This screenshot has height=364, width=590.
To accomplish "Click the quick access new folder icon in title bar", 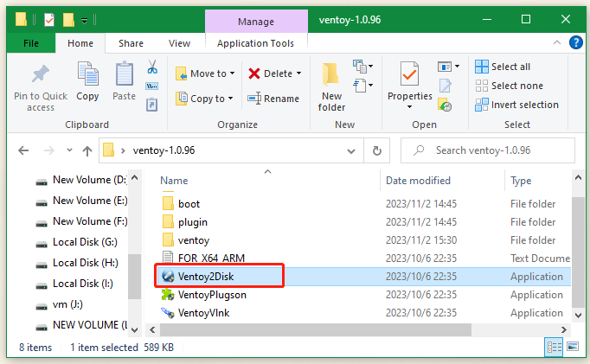I will click(x=68, y=20).
